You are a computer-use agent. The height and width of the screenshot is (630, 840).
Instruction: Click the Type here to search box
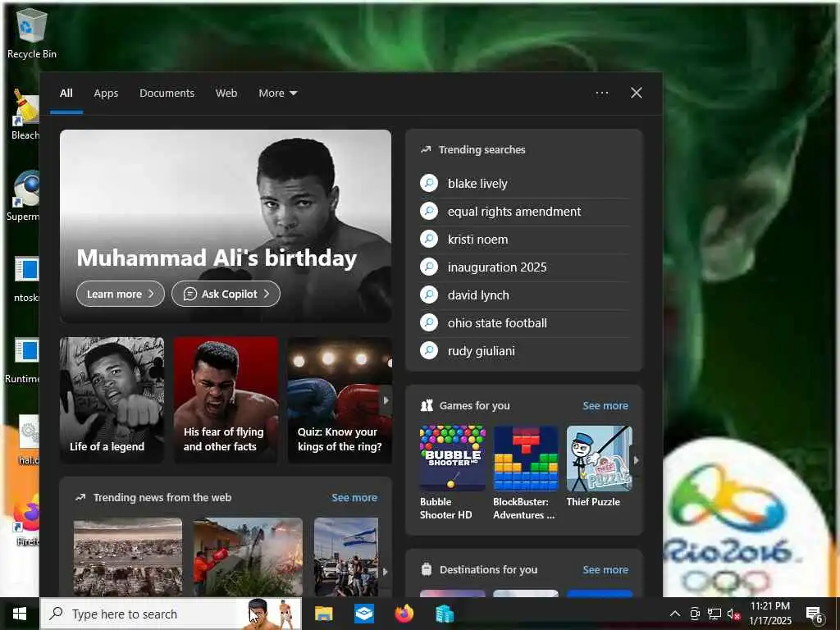[171, 614]
